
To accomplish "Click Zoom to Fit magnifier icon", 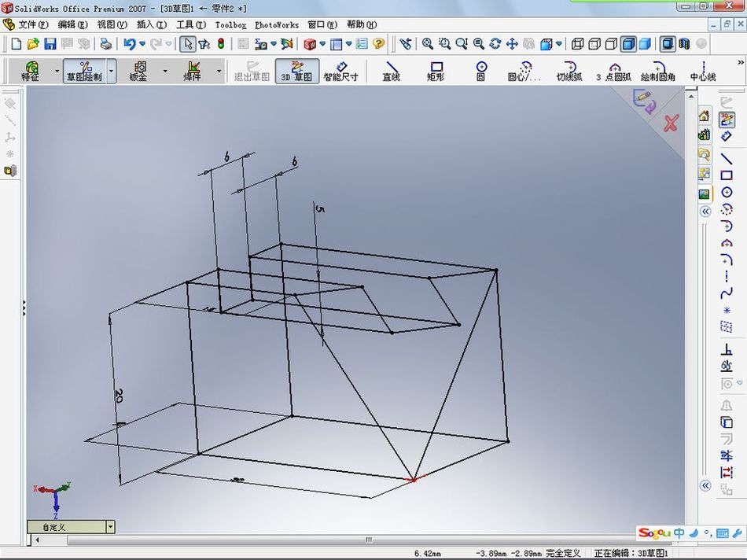I will point(427,44).
